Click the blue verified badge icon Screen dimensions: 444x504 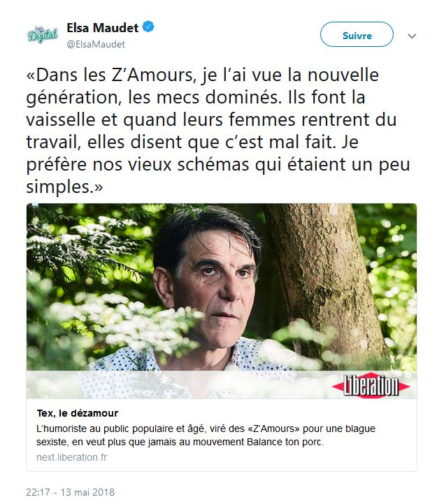tap(148, 27)
